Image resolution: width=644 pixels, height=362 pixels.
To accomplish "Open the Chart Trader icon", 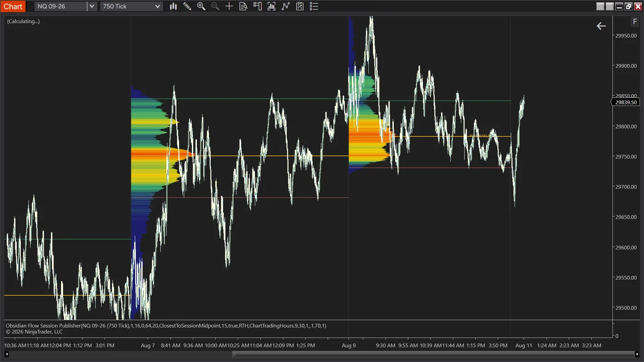I will pyautogui.click(x=258, y=6).
